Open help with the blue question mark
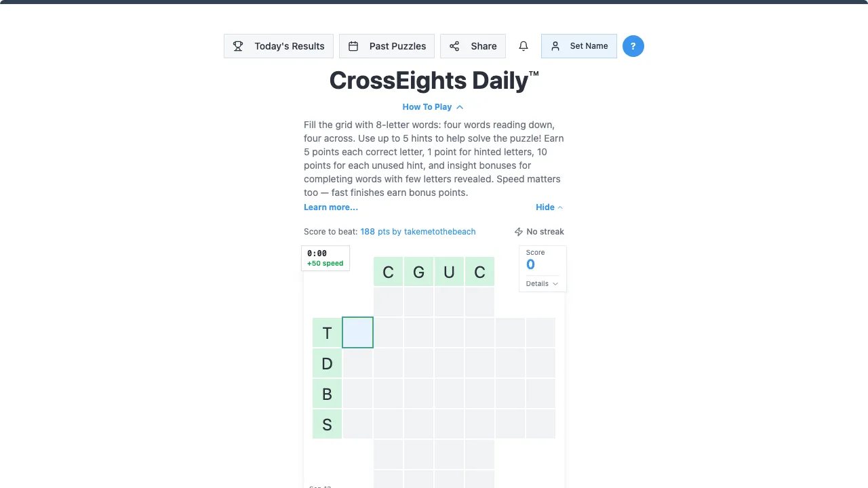 click(x=633, y=46)
